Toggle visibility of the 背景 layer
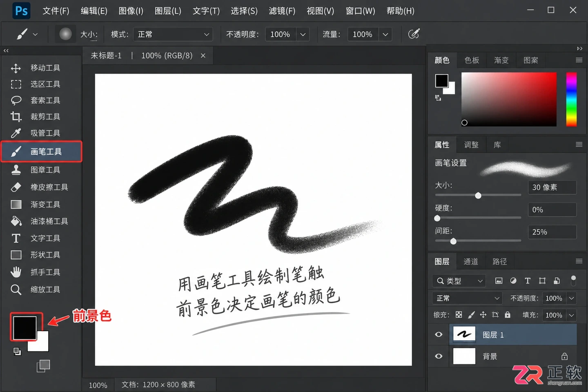The height and width of the screenshot is (392, 588). pyautogui.click(x=439, y=356)
